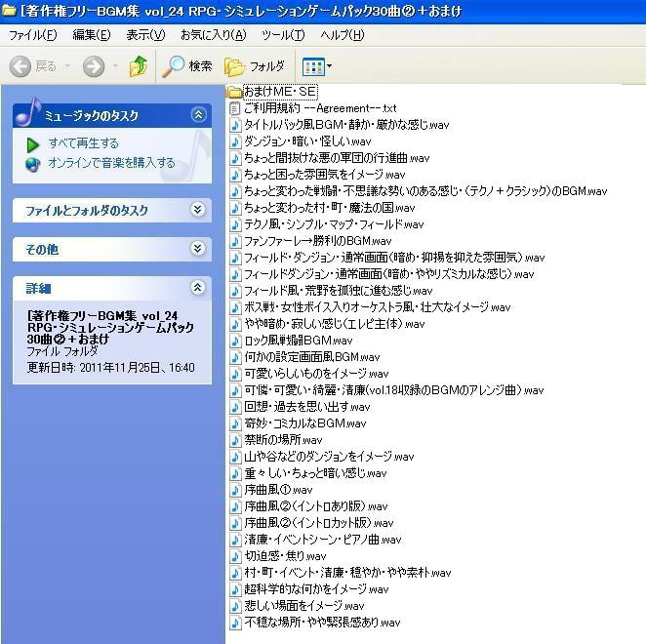This screenshot has height=644, width=646.
Task: Select file name 切迫感・焦り.wav
Action: 285,556
